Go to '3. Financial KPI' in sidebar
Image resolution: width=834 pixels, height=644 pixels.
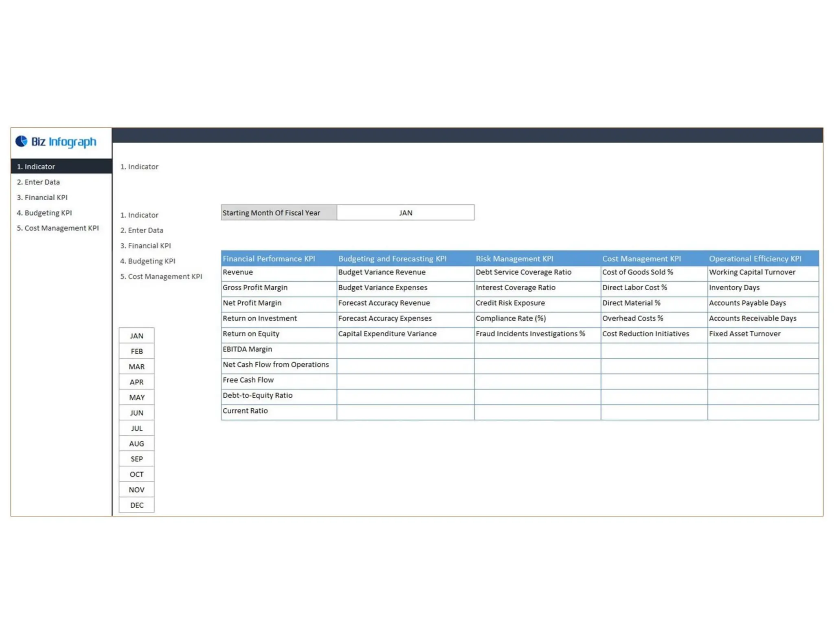coord(61,197)
